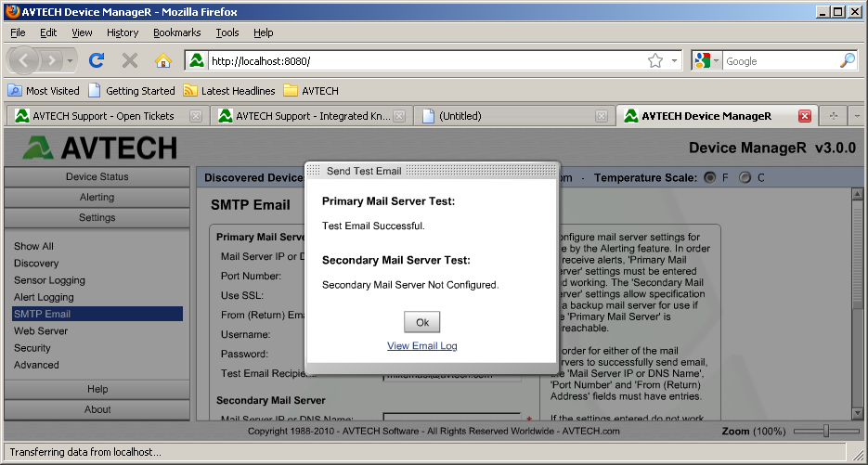
Task: Expand the Device Status section
Action: 97,176
